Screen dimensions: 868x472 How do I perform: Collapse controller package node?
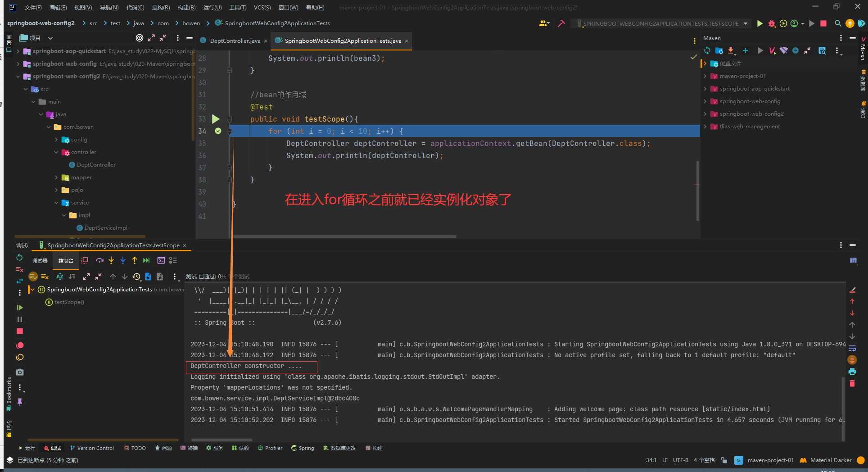(x=56, y=152)
